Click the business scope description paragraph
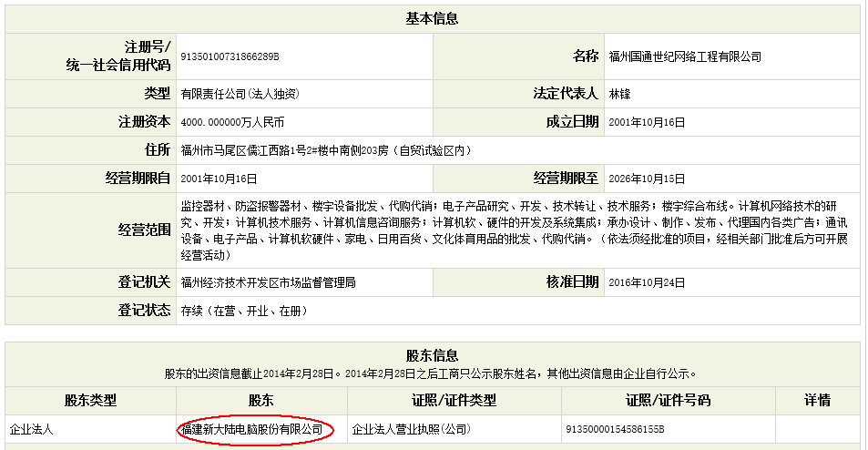 515,230
